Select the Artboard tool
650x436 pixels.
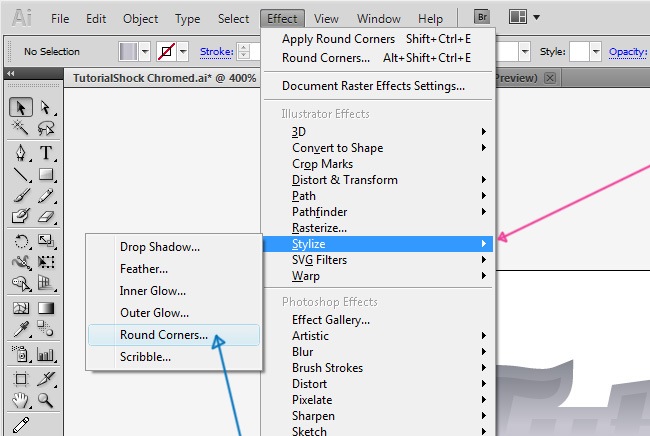click(21, 379)
